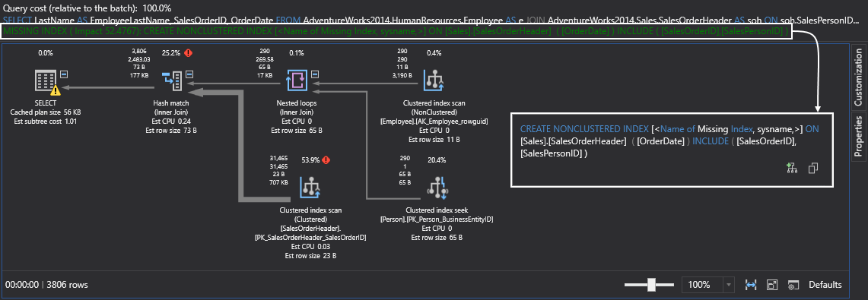Viewport: 868px width, 300px height.
Task: Select the Hash match operator icon
Action: pos(171,81)
